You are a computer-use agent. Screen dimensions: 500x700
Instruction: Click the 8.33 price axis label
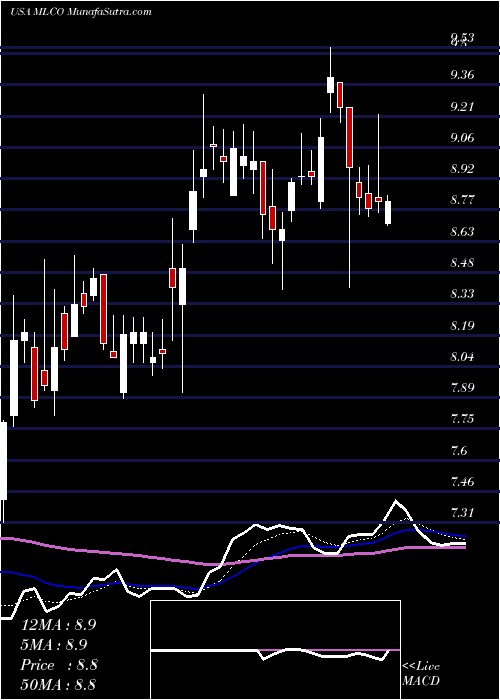463,294
